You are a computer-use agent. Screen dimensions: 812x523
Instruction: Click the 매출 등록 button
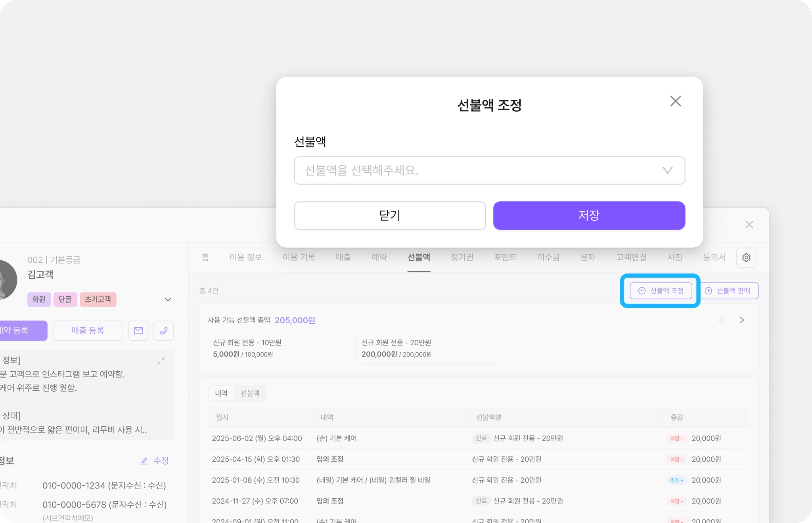[88, 330]
